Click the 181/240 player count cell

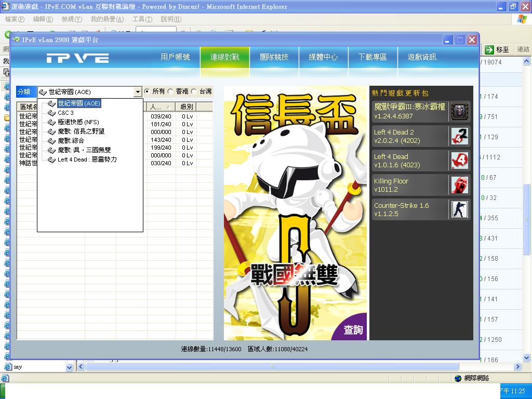[161, 124]
